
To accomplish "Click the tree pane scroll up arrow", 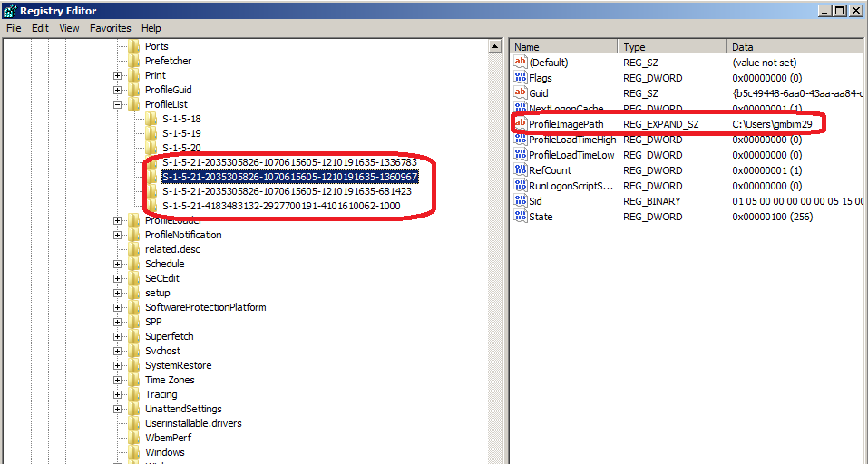I will (495, 46).
